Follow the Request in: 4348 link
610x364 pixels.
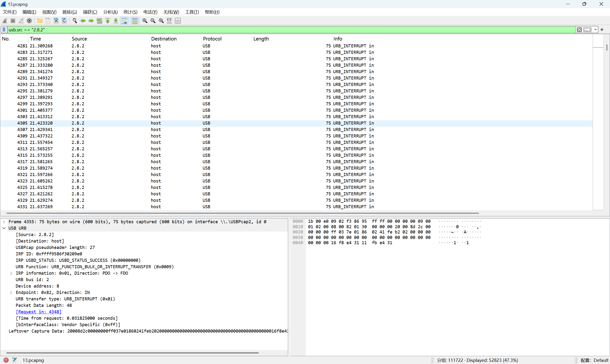(x=39, y=312)
